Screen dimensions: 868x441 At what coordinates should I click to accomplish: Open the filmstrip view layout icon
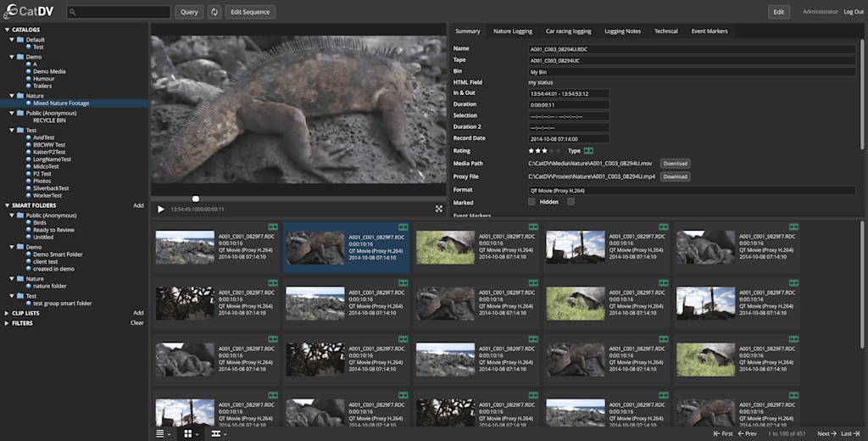point(217,433)
